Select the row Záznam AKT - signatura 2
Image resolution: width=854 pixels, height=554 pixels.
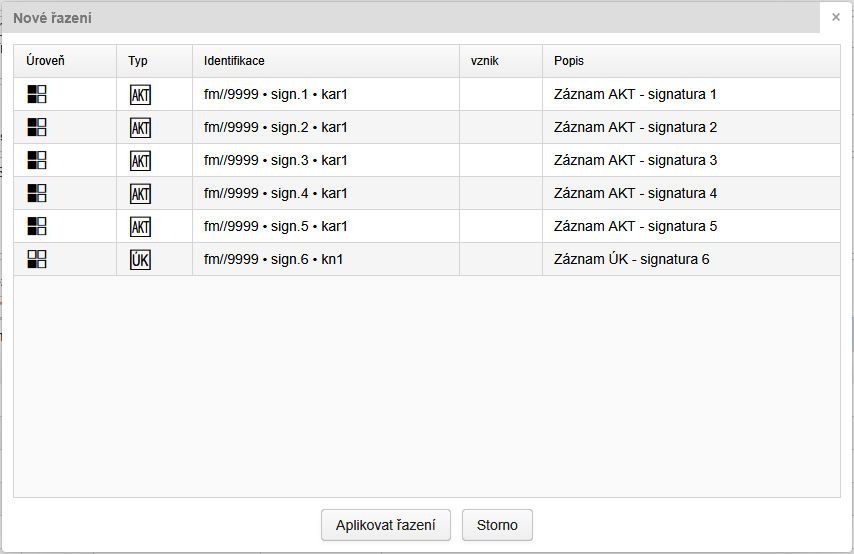pyautogui.click(x=635, y=128)
